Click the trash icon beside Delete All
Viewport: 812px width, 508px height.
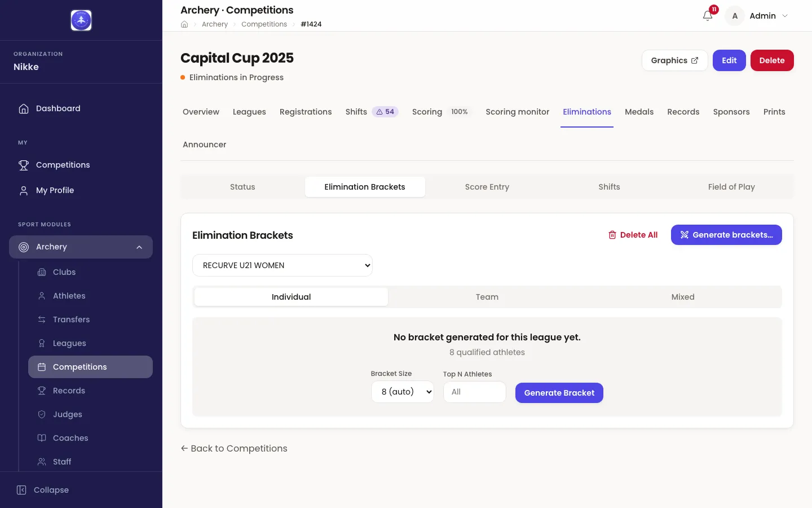point(612,235)
